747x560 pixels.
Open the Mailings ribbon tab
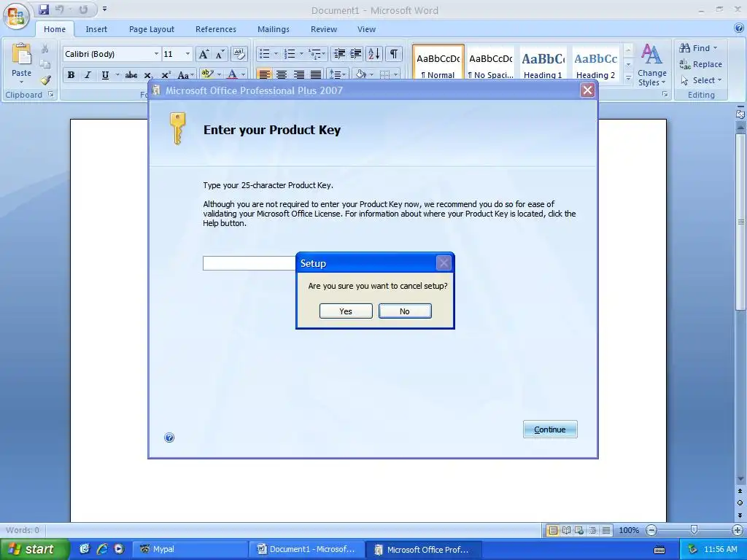[x=274, y=29]
